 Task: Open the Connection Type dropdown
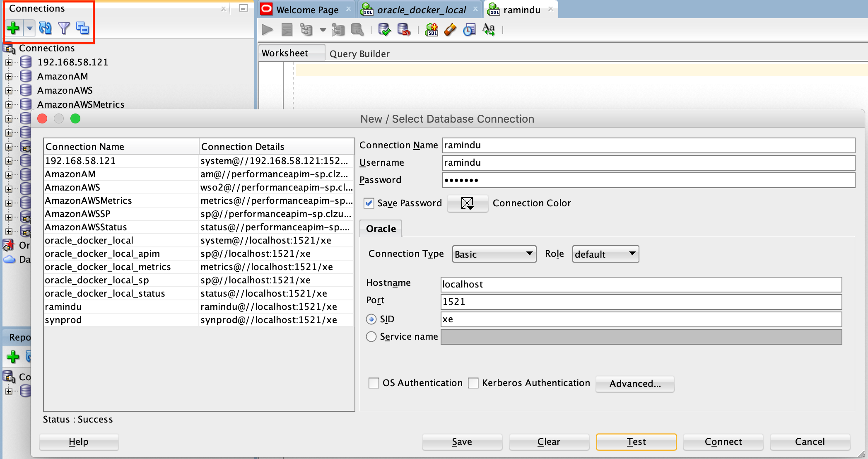(494, 254)
